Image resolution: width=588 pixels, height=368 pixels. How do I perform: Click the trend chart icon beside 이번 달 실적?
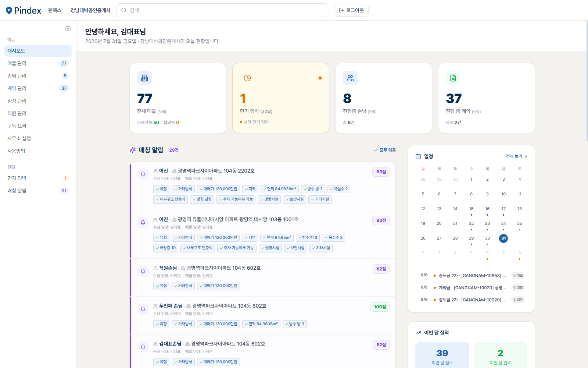click(418, 333)
